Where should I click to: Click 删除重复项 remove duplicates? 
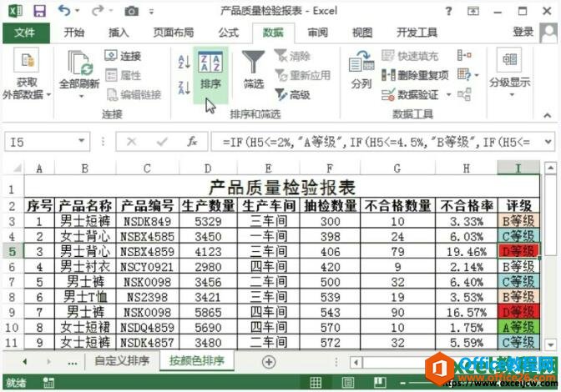(x=415, y=75)
